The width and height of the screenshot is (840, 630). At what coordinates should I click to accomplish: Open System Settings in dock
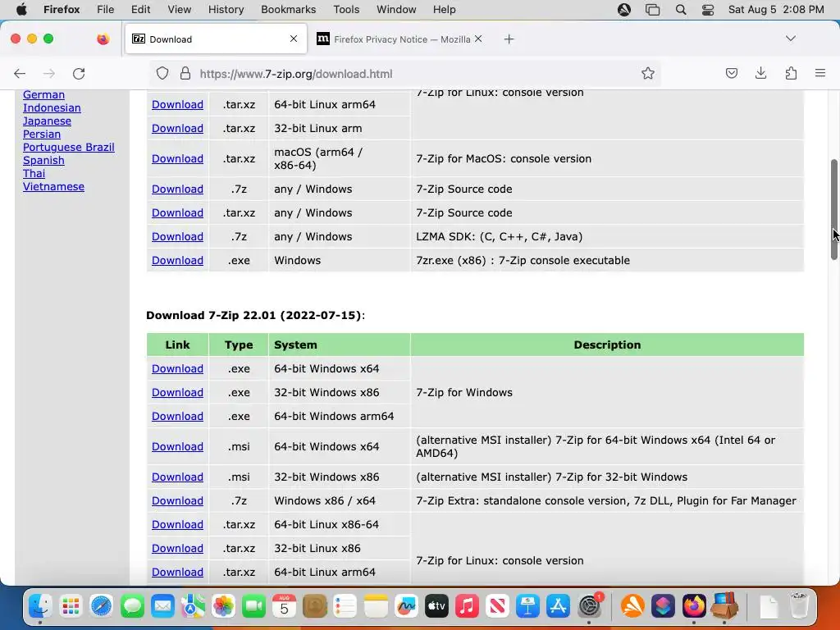(589, 606)
